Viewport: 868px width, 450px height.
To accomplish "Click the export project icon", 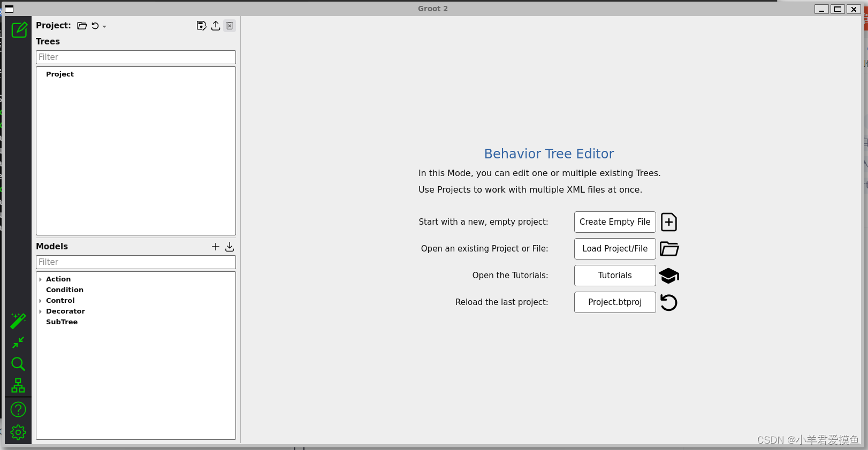I will click(216, 26).
